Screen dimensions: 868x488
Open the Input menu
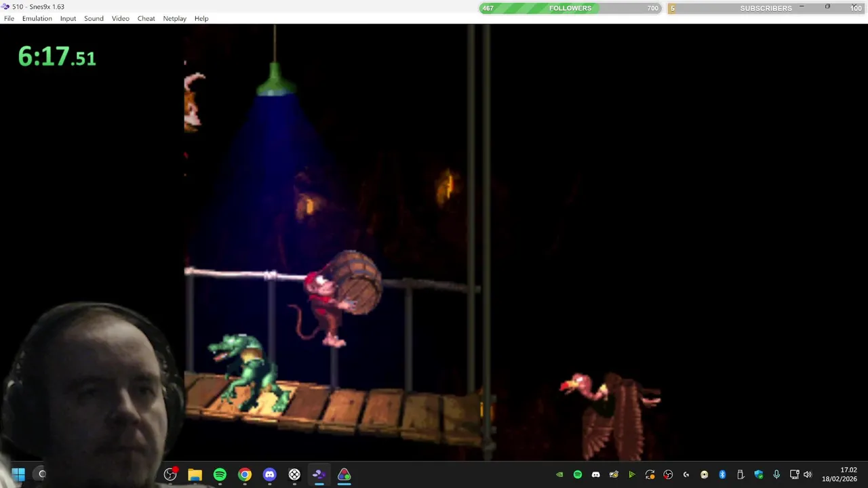pyautogui.click(x=68, y=18)
